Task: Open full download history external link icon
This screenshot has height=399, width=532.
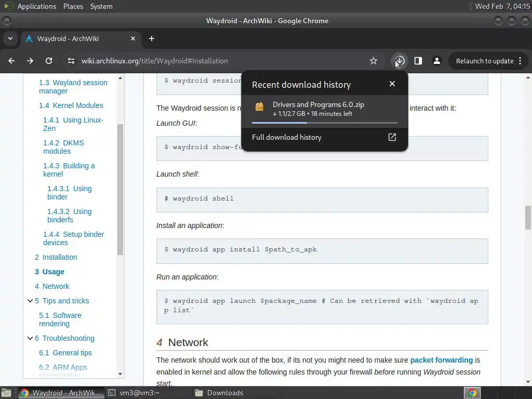Action: (x=392, y=137)
